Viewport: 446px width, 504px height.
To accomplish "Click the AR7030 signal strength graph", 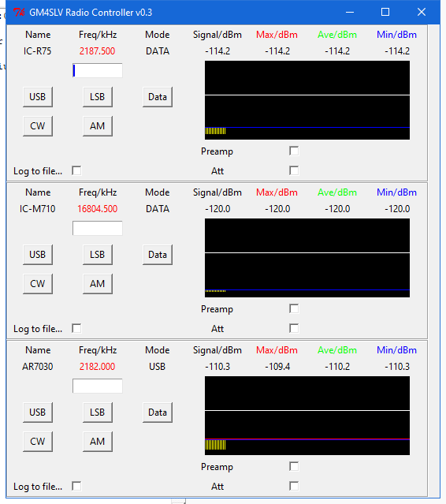I will tap(307, 416).
